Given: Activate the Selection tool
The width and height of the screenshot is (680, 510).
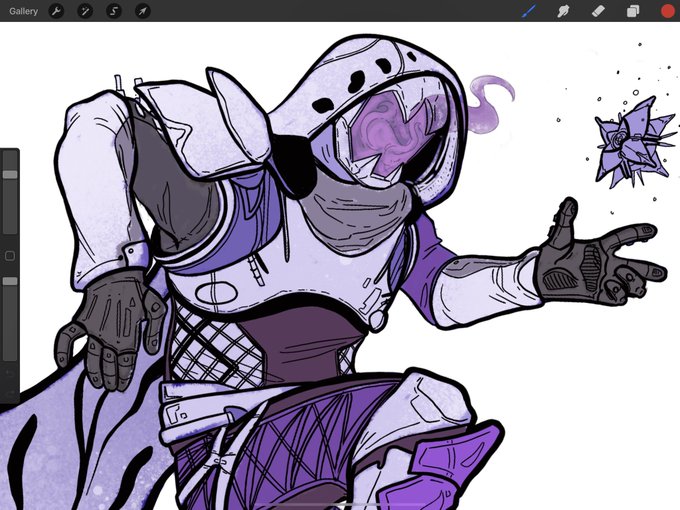Looking at the screenshot, I should pos(114,11).
